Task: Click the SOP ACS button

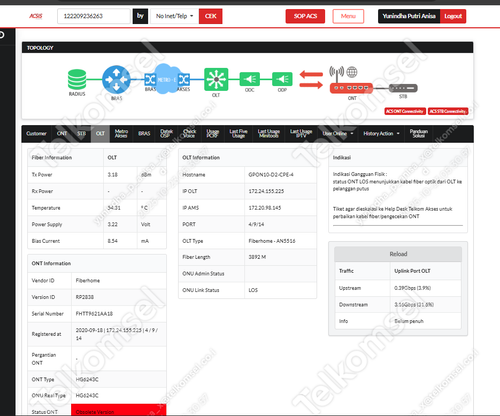Action: [305, 16]
